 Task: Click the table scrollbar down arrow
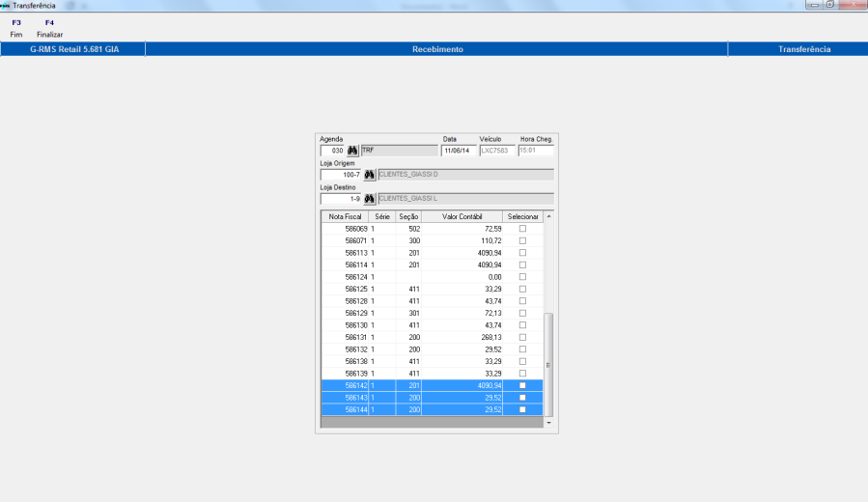click(548, 423)
